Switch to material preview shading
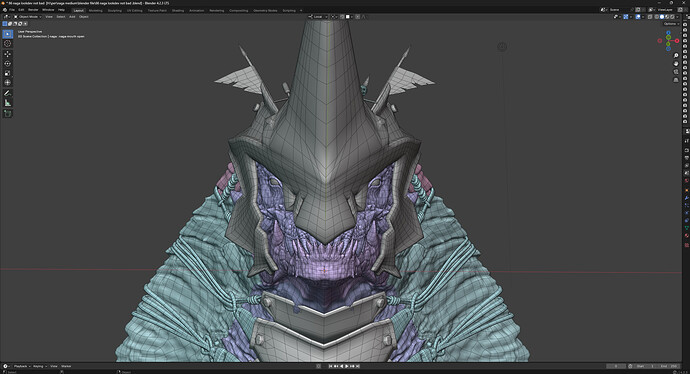Screen dimensions: 690x374 click(667, 17)
